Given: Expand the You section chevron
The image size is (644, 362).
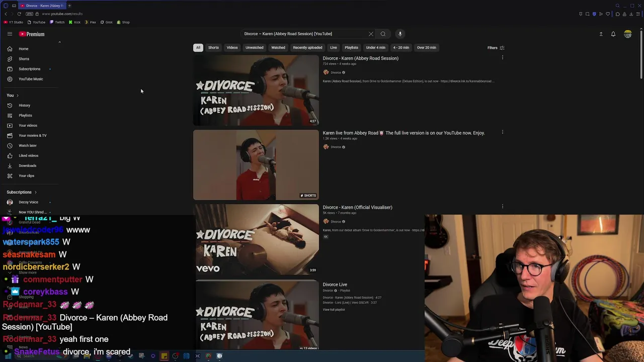Looking at the screenshot, I should pos(17,96).
